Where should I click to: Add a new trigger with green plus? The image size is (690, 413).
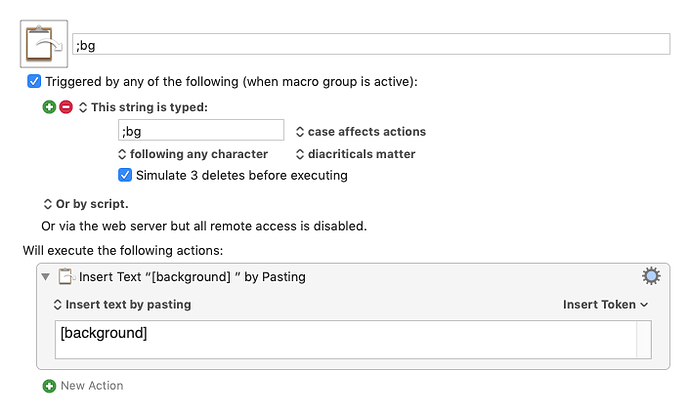point(49,107)
